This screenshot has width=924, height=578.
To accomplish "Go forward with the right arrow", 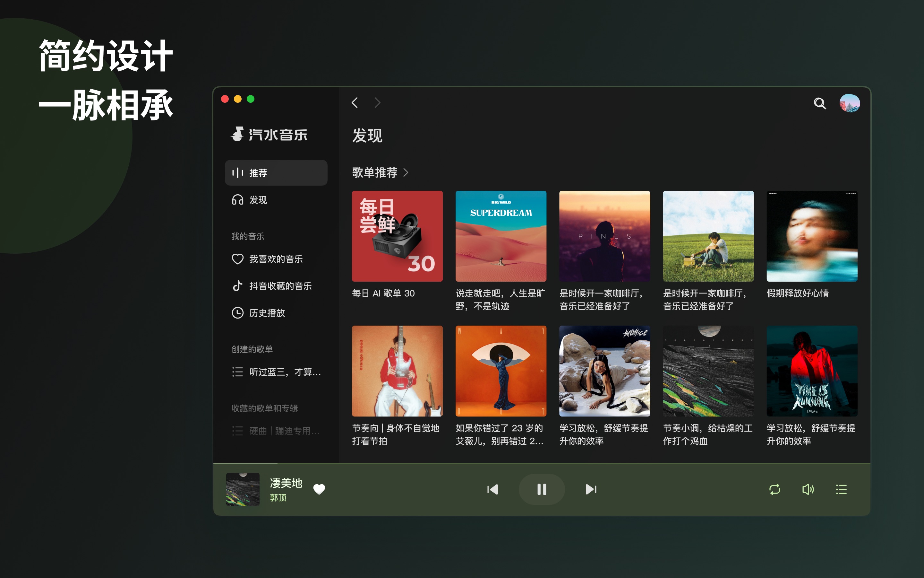I will click(378, 103).
